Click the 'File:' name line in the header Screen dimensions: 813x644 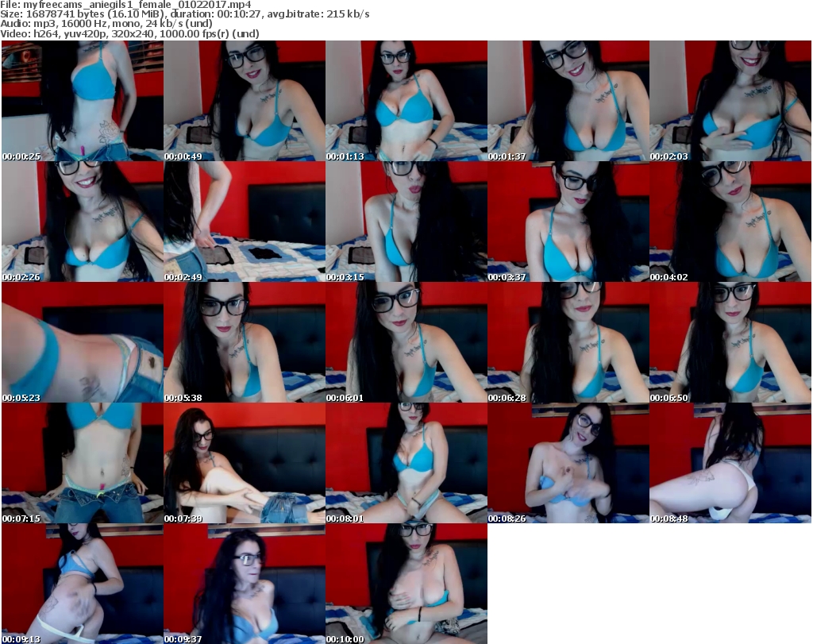tap(125, 5)
